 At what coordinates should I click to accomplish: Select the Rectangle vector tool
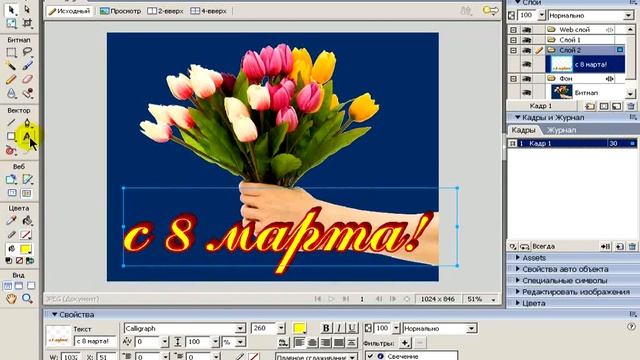click(11, 136)
